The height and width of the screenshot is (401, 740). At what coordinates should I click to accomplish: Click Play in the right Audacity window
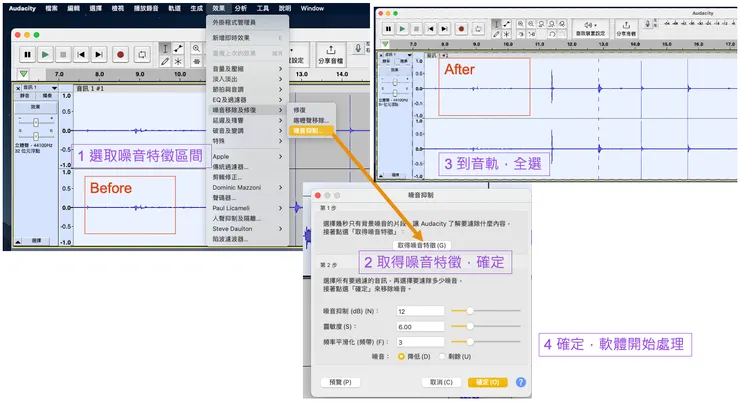coord(402,29)
